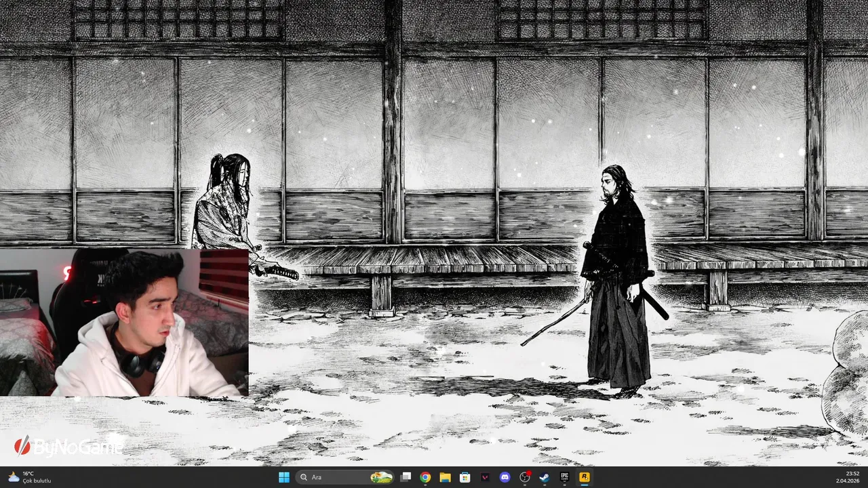868x488 pixels.
Task: Open the Windows Start menu
Action: point(283,477)
